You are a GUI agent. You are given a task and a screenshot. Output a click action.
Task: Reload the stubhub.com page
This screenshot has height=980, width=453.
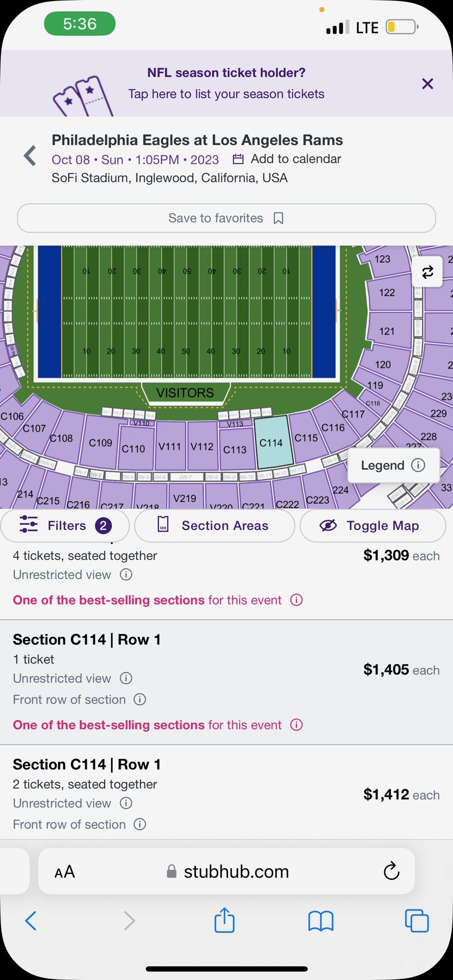click(391, 871)
